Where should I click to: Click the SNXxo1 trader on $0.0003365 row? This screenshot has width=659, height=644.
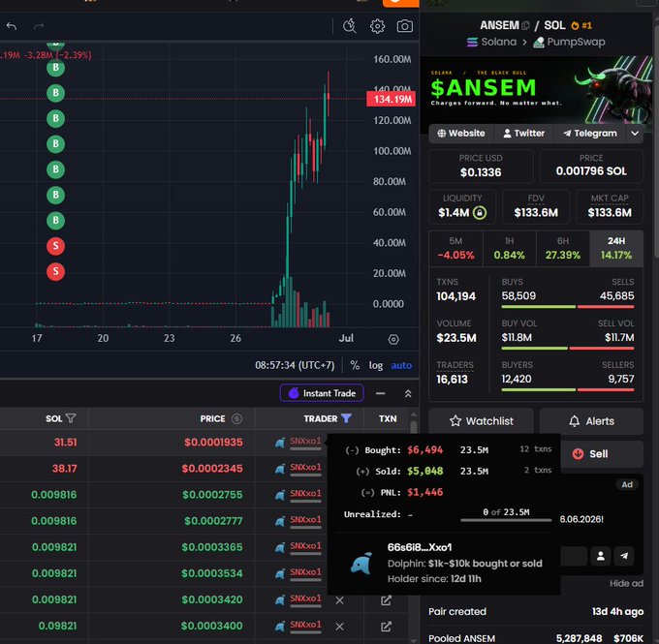(x=305, y=545)
